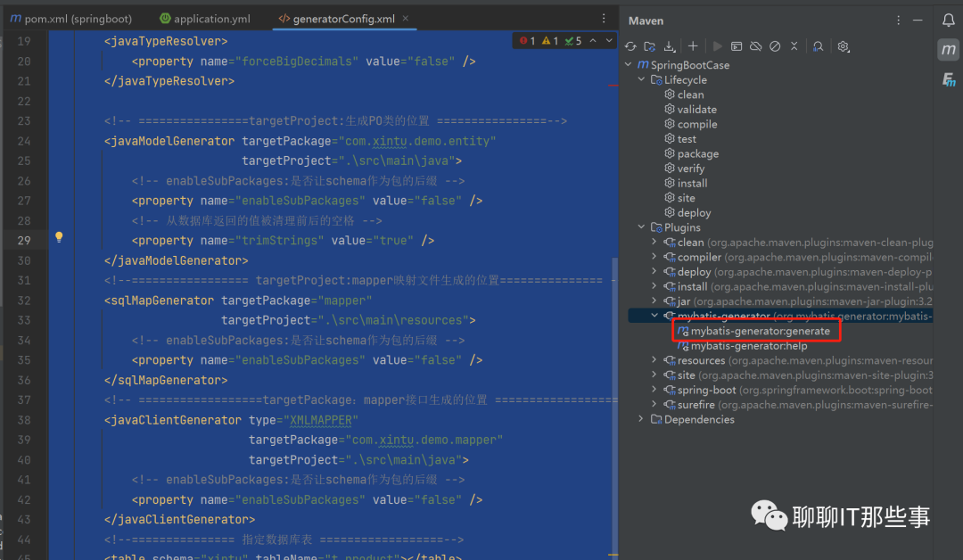
Task: Select the site lifecycle goal
Action: tap(679, 198)
